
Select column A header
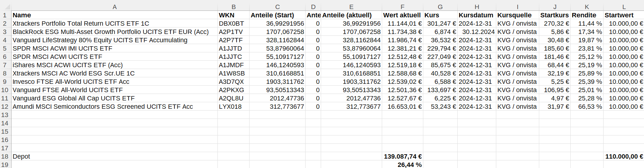pyautogui.click(x=114, y=7)
